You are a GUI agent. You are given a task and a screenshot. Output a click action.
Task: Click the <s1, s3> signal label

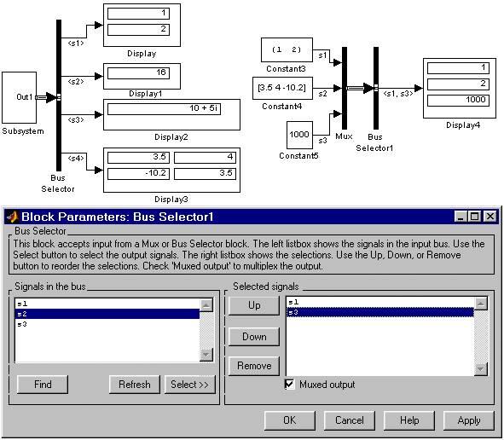[398, 94]
